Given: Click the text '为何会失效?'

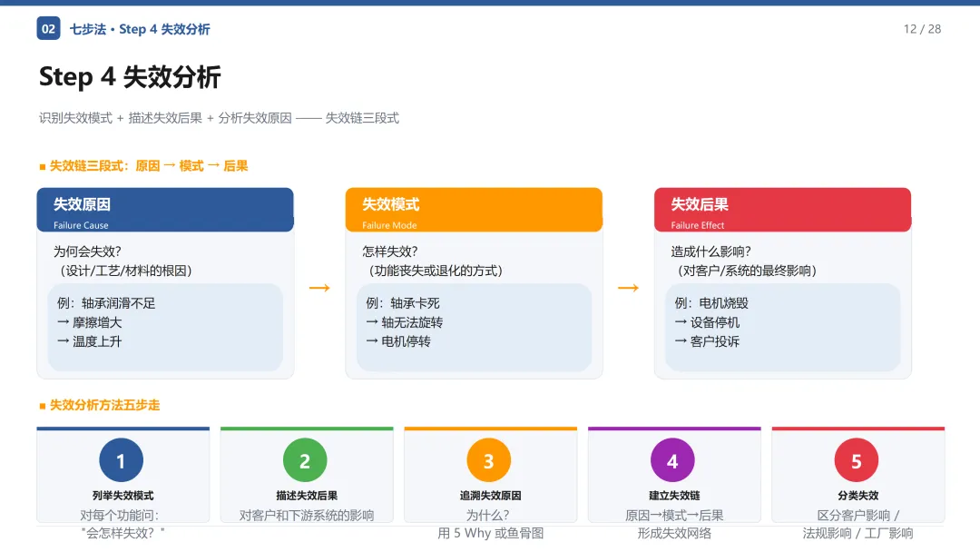Looking at the screenshot, I should [x=87, y=251].
